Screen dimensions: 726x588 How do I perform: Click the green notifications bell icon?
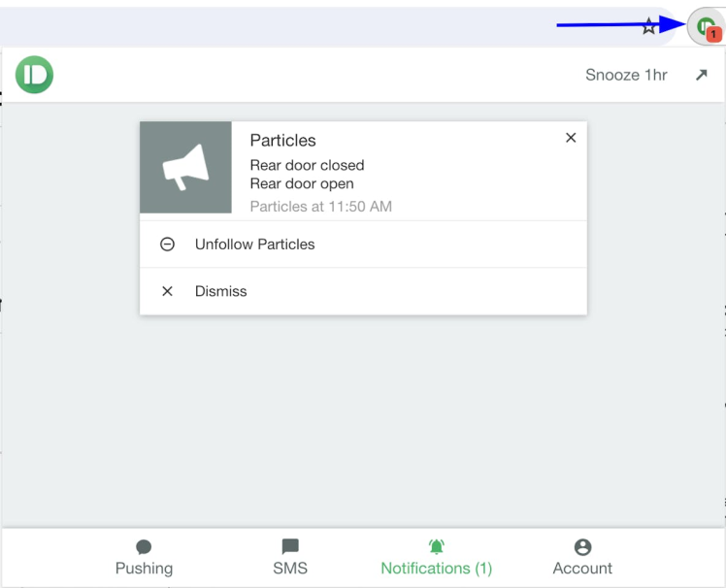click(x=436, y=547)
